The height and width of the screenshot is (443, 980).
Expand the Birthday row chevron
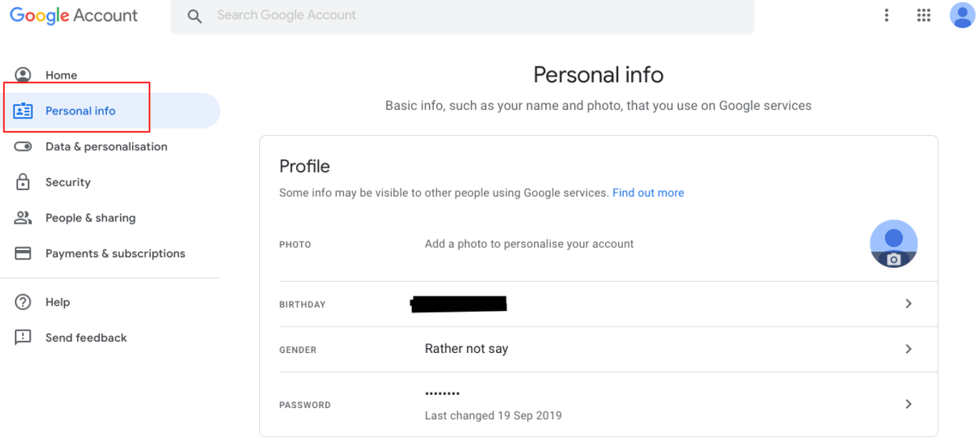click(x=908, y=303)
